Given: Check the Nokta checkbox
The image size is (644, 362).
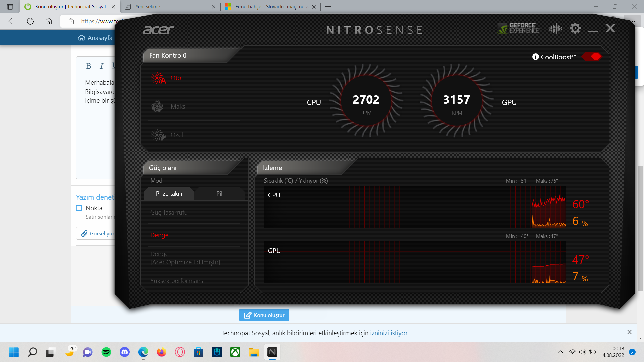Looking at the screenshot, I should [79, 208].
